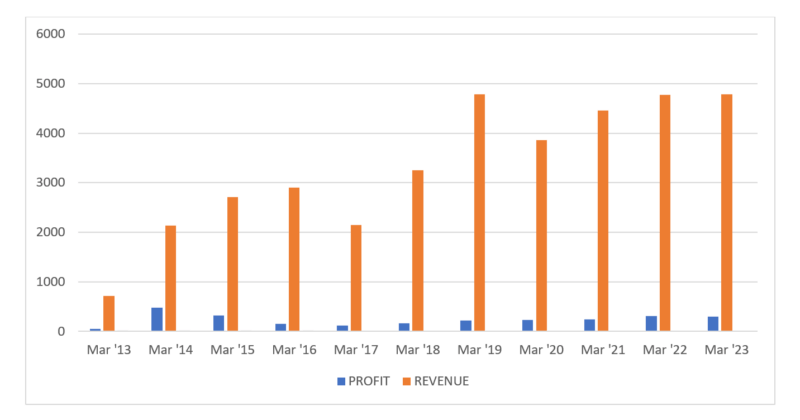The width and height of the screenshot is (800, 420).
Task: Click the 6000 value on the y-axis
Action: point(50,34)
